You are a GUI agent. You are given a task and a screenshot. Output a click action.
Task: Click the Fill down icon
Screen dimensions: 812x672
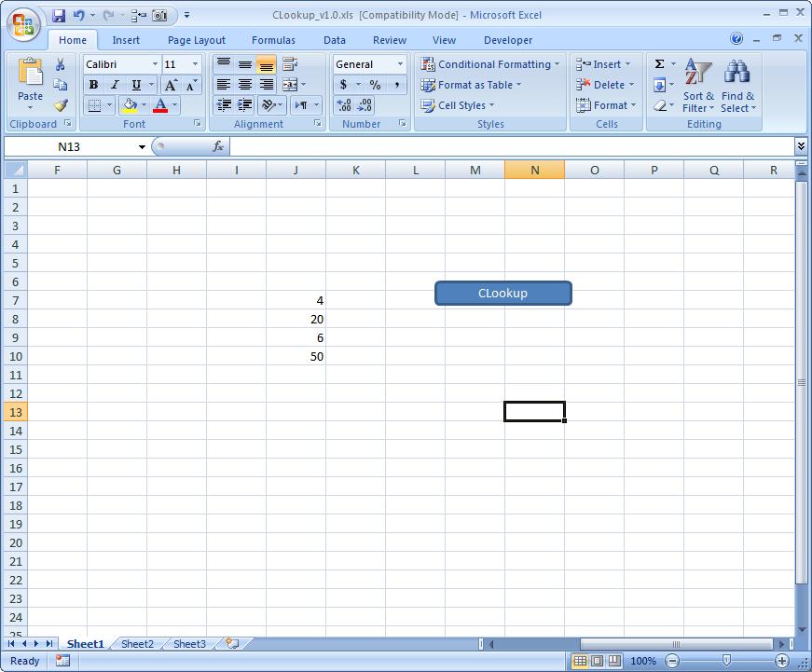pyautogui.click(x=659, y=85)
